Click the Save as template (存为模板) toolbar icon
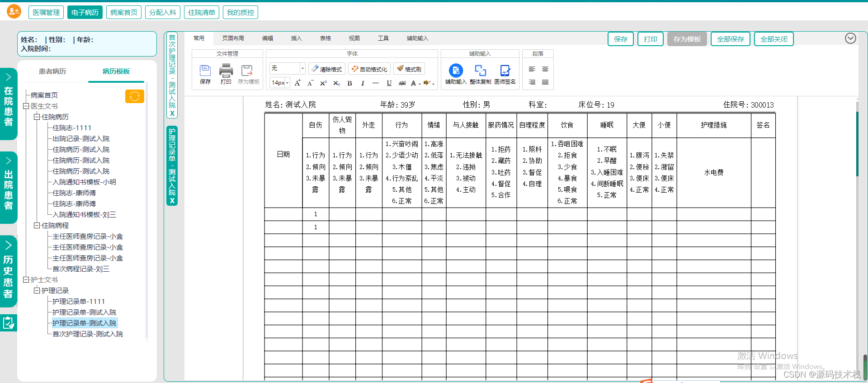This screenshot has height=383, width=868. [x=248, y=74]
